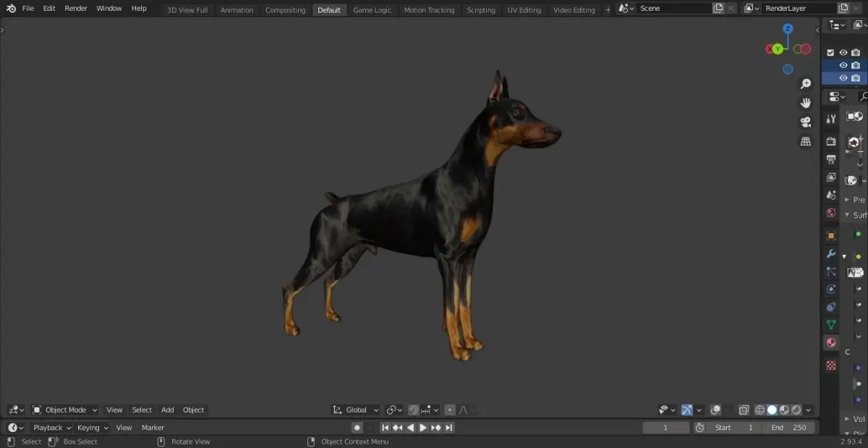
Task: Open the Output properties printer icon
Action: tap(831, 159)
